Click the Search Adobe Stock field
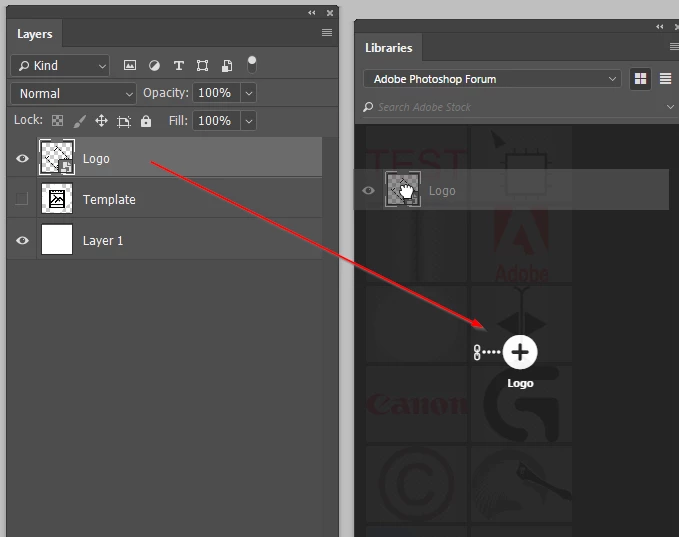The height and width of the screenshot is (537, 679). coord(517,107)
